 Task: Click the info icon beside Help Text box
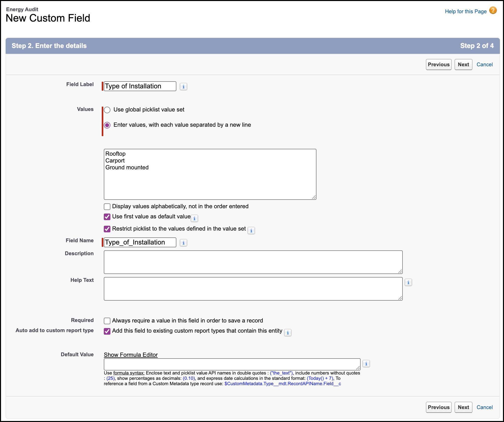[x=408, y=282]
